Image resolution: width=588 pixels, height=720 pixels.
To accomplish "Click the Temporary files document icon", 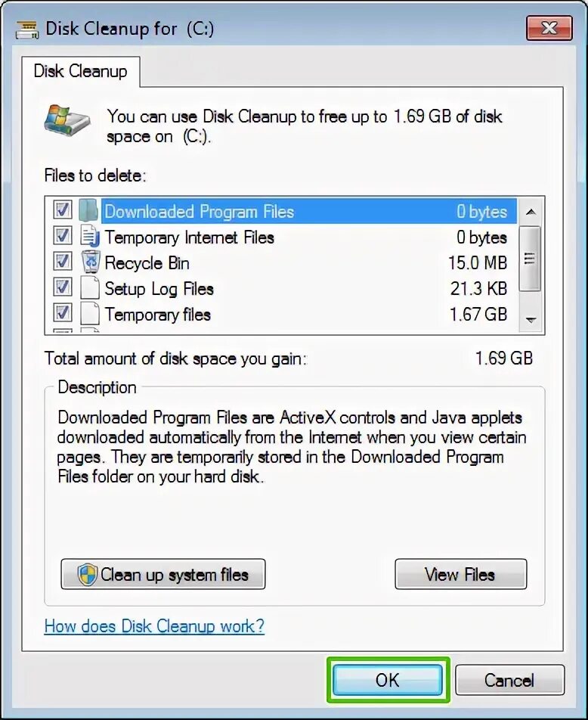I will tap(90, 314).
